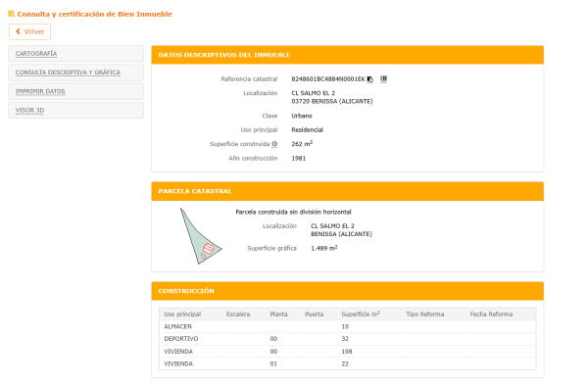Click the 'Uso principal' column header
The width and height of the screenshot is (588, 387).
[182, 314]
